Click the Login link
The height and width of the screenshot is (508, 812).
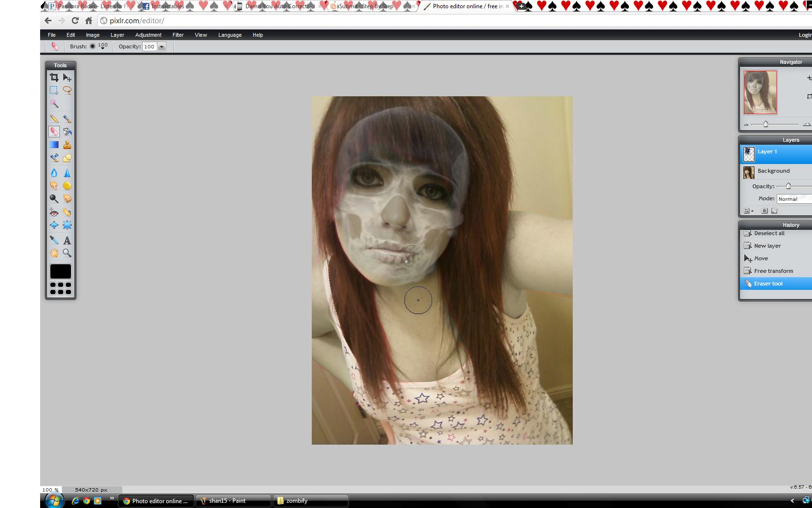pos(805,35)
